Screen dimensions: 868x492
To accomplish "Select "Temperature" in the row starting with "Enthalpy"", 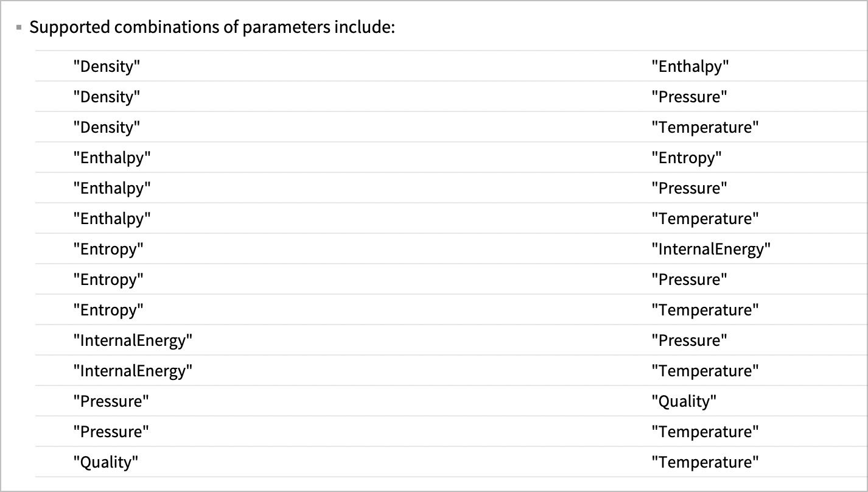I will (x=705, y=219).
